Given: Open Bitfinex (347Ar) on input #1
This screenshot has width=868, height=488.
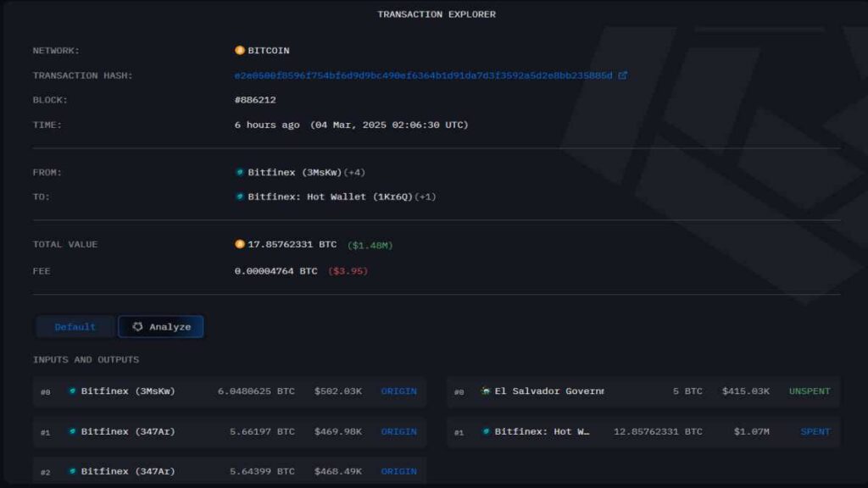Looking at the screenshot, I should [128, 431].
